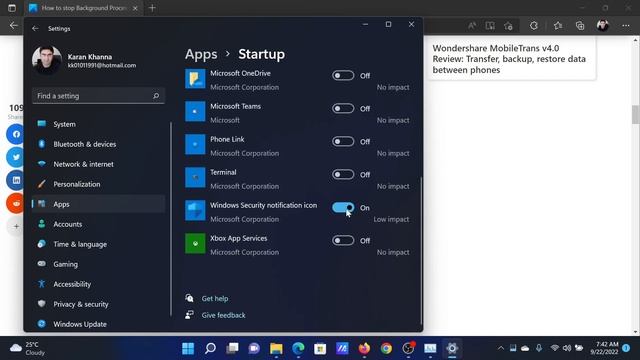Open Accessibility settings

[98, 284]
